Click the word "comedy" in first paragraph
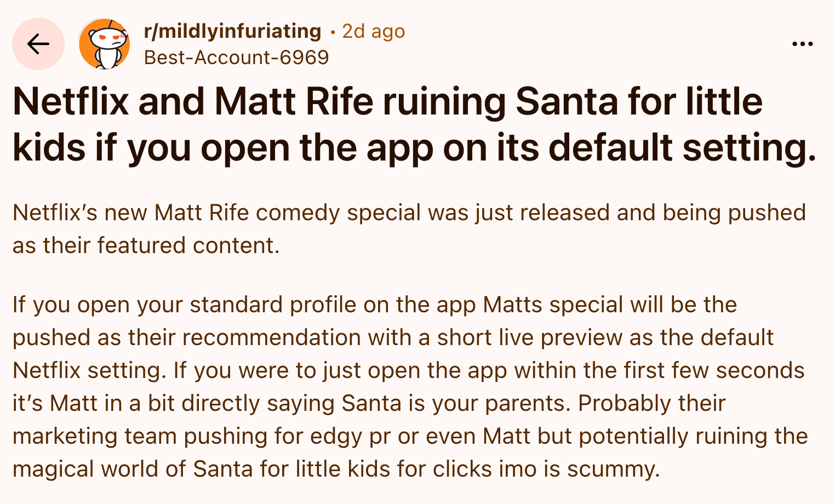The height and width of the screenshot is (504, 835). (x=298, y=213)
